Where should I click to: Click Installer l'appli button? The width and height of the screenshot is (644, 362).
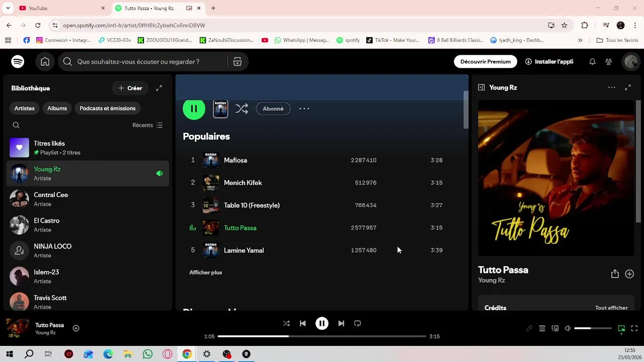coord(549,61)
